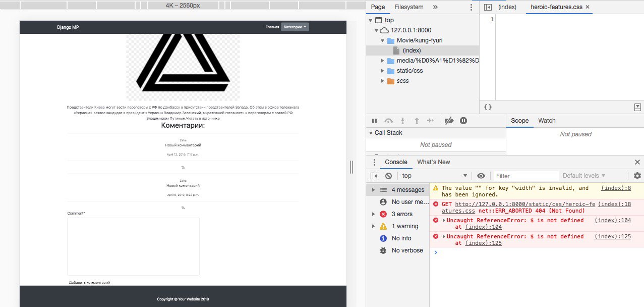The height and width of the screenshot is (307, 644).
Task: Open the rightmost (index):125 source link
Action: click(613, 236)
